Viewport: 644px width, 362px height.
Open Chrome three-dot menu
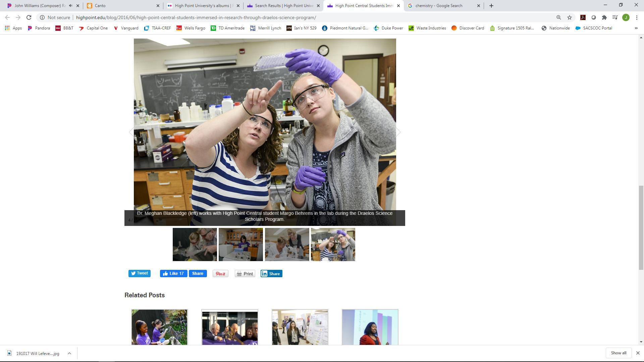tap(637, 17)
